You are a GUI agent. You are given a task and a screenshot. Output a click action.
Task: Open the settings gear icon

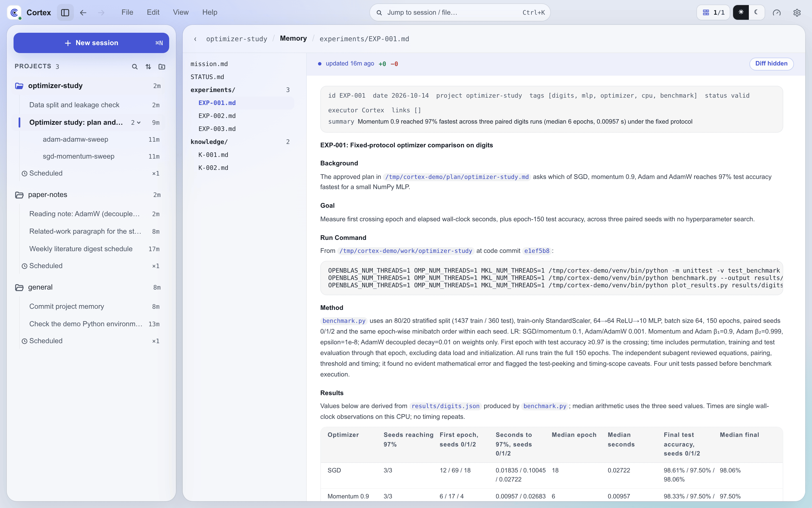797,12
